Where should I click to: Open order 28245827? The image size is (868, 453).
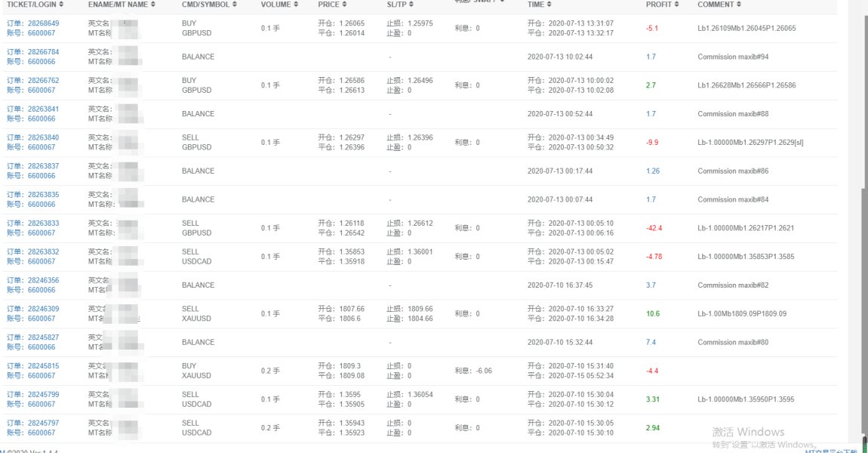(x=43, y=337)
